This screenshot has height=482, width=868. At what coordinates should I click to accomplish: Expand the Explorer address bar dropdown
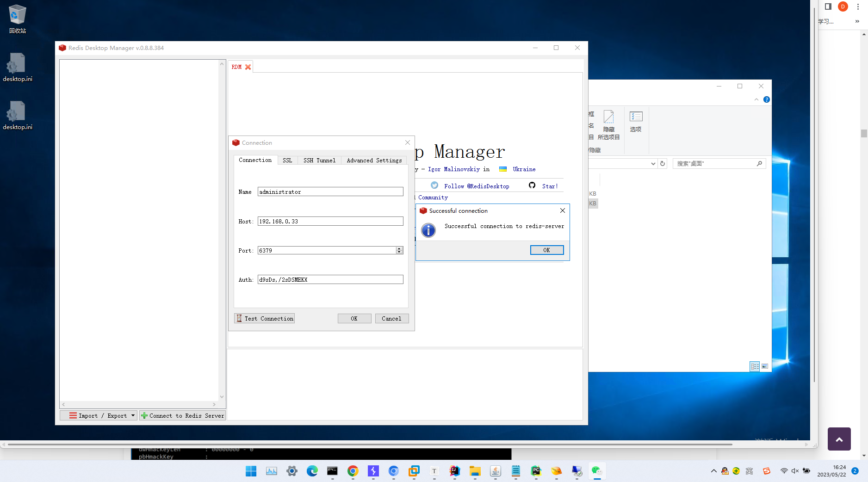coord(653,164)
